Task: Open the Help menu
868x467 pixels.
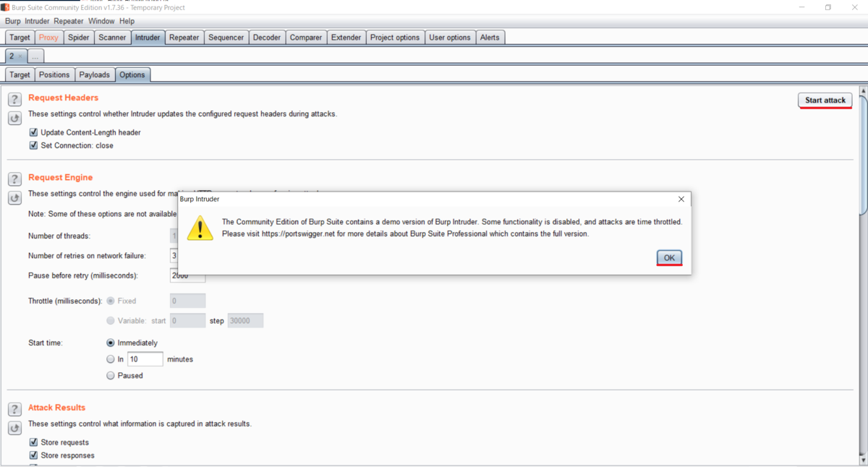Action: click(127, 21)
